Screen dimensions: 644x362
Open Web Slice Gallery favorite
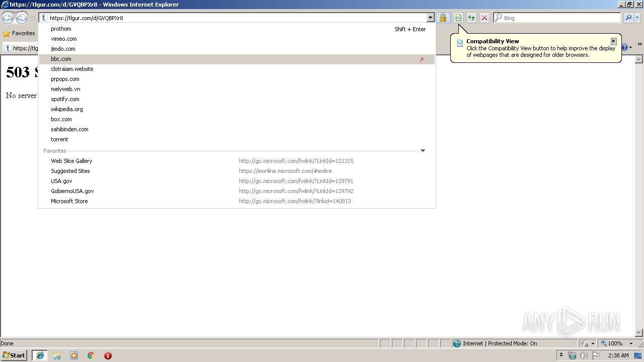pos(237,161)
